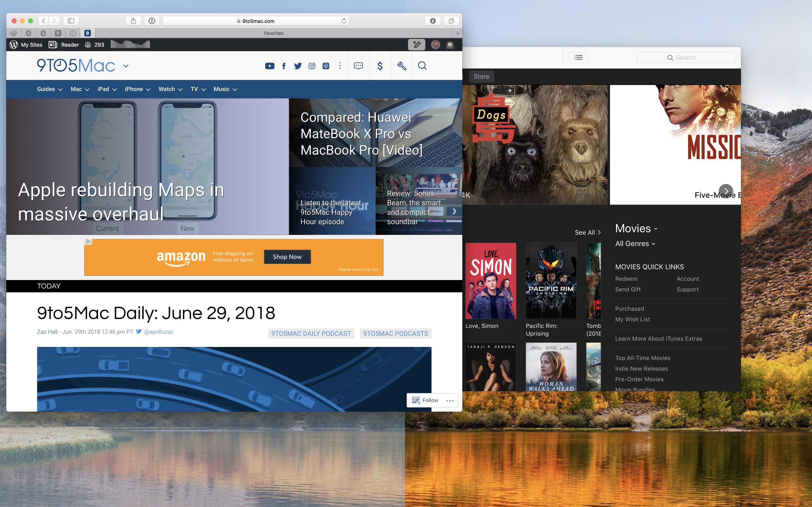
Task: Expand the Mac dropdown menu on 9to5Mac
Action: 80,89
